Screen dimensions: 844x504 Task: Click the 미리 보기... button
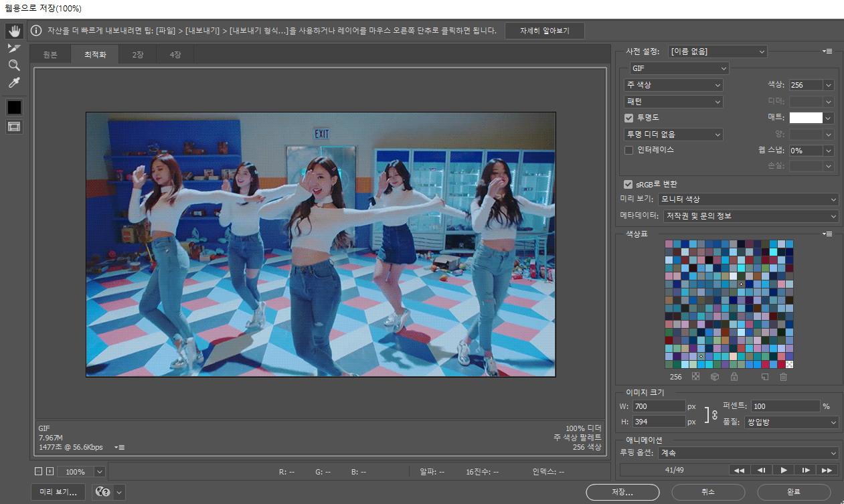pos(58,492)
